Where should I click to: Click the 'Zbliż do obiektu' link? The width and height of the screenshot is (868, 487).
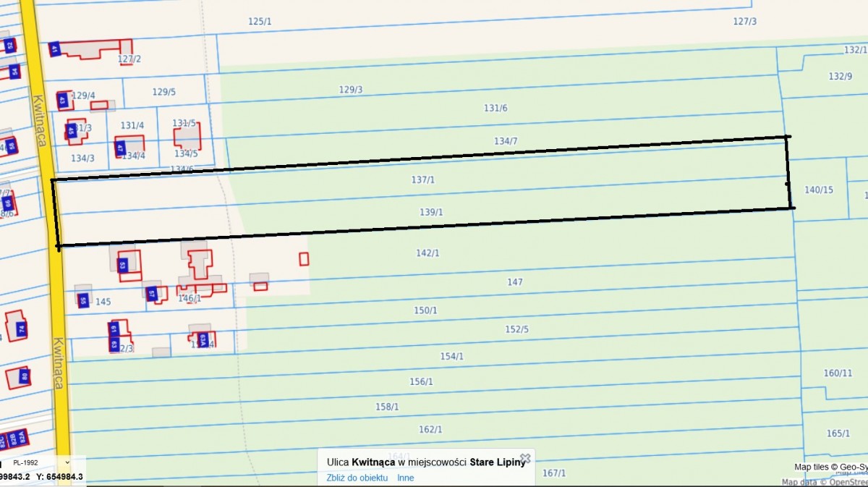click(x=357, y=478)
